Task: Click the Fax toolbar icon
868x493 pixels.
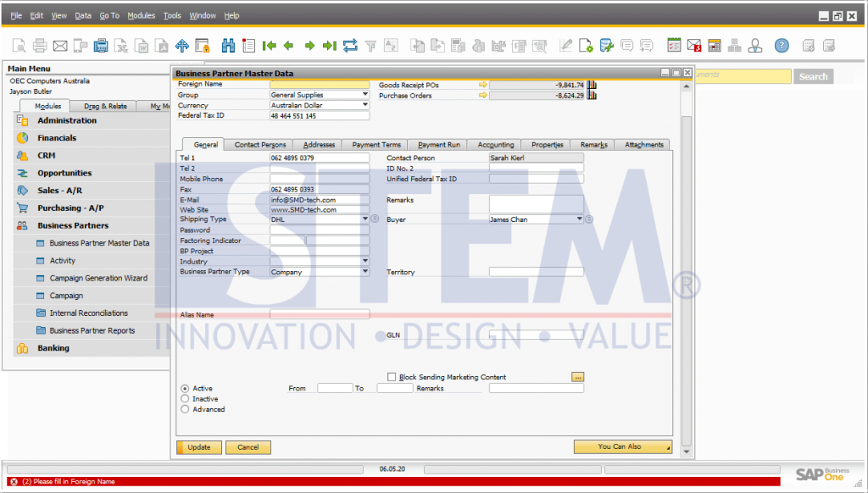Action: [x=101, y=46]
